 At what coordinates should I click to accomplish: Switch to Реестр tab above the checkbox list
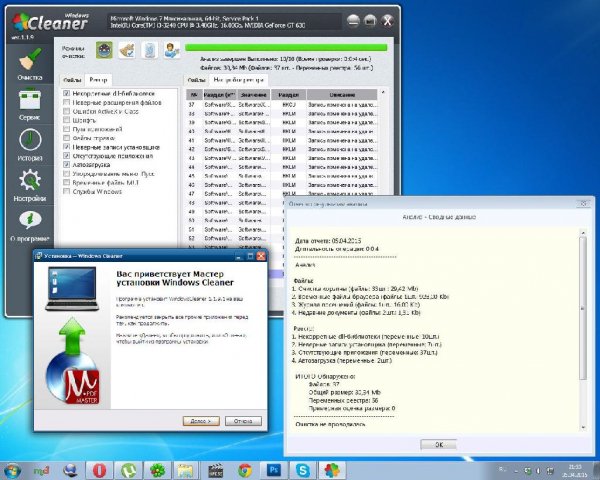(98, 80)
